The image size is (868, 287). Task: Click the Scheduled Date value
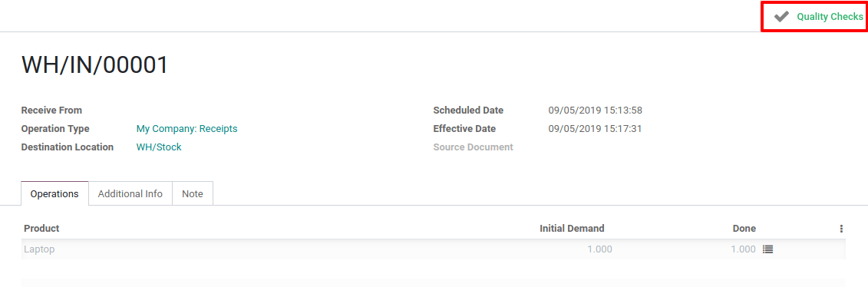(595, 110)
